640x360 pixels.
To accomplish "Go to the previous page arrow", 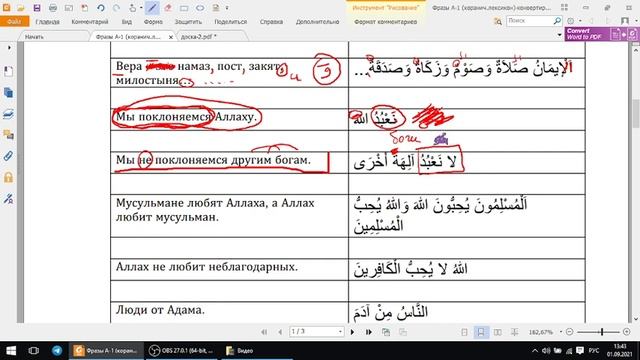I will (280, 332).
